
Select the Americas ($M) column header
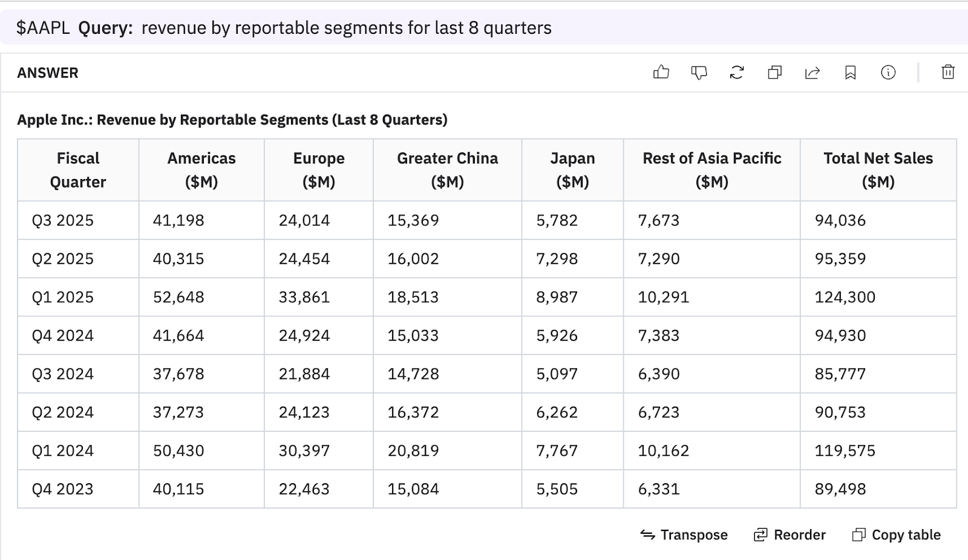pos(201,170)
